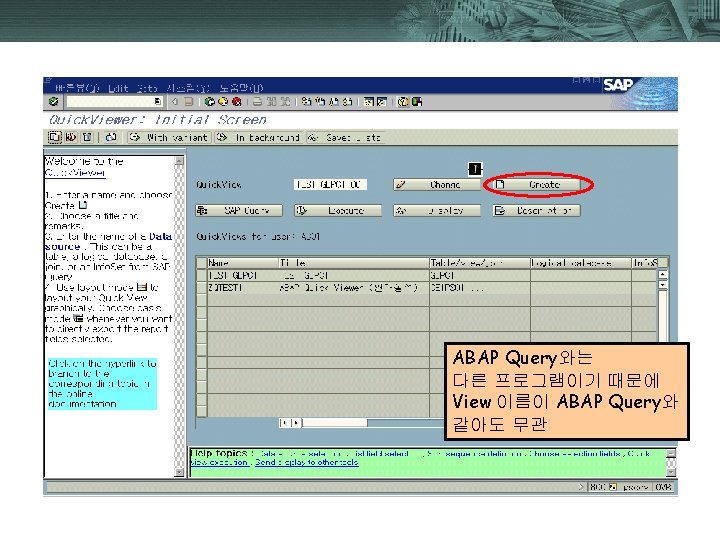Viewport: 720px width, 540px height.
Task: Click the green Back icon
Action: coord(210,101)
